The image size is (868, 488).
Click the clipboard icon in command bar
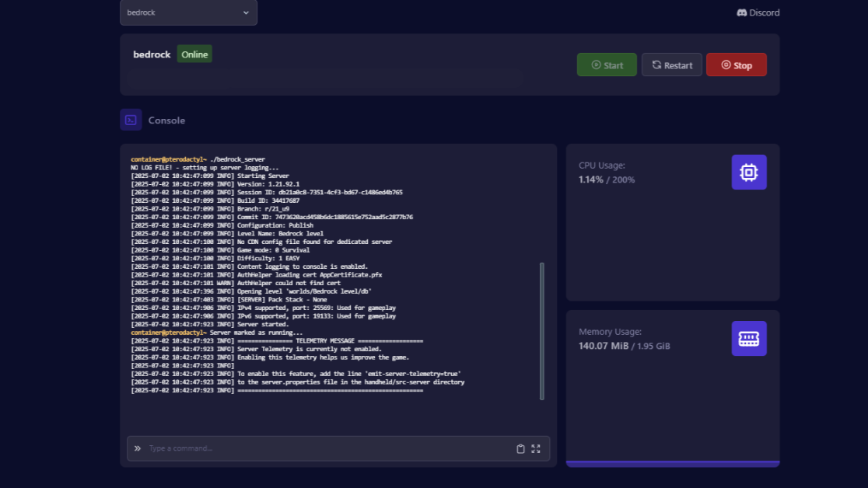(520, 448)
